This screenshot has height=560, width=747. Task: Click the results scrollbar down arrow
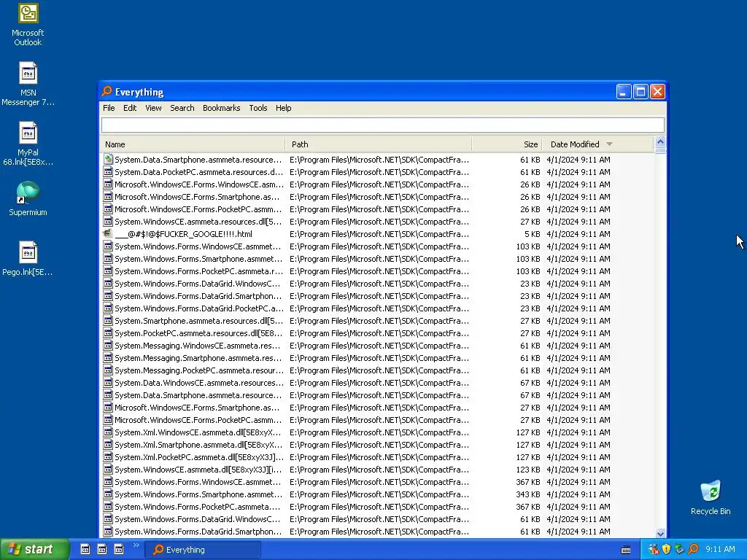pos(660,533)
